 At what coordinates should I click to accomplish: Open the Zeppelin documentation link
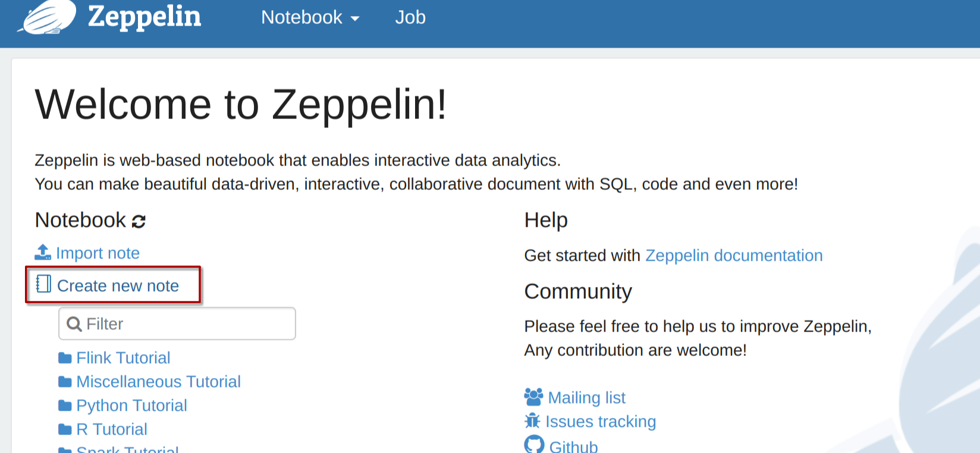734,255
